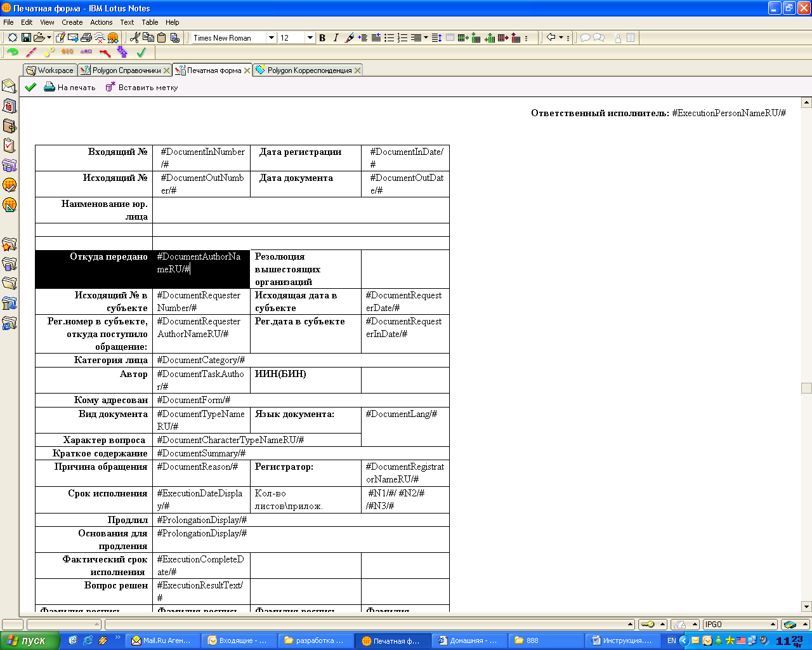
Task: Click the #DocumentSummary/# cell
Action: click(301, 453)
